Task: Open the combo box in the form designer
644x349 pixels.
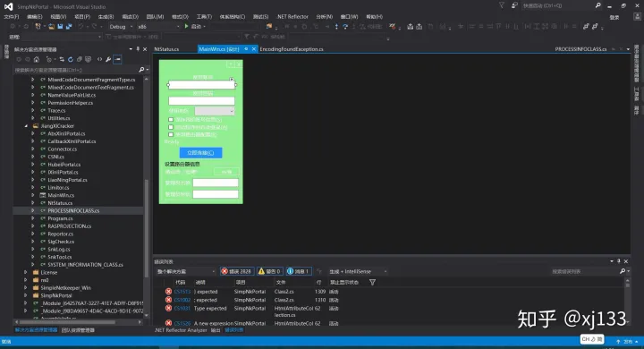Action: pos(215,111)
